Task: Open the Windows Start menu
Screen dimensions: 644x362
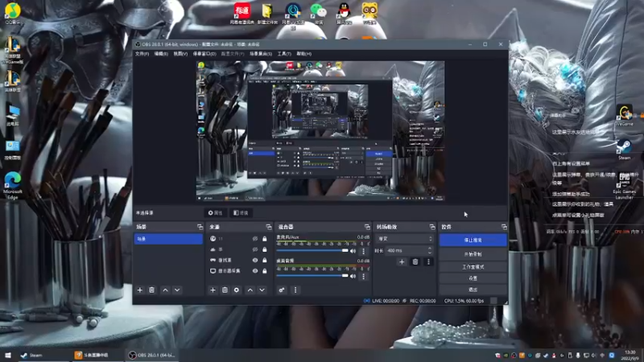Action: tap(8, 355)
